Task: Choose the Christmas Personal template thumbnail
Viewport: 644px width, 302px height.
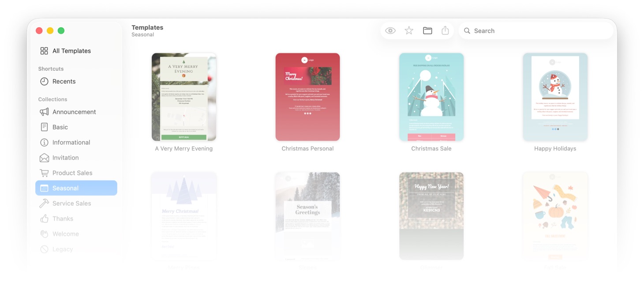Action: [x=307, y=97]
